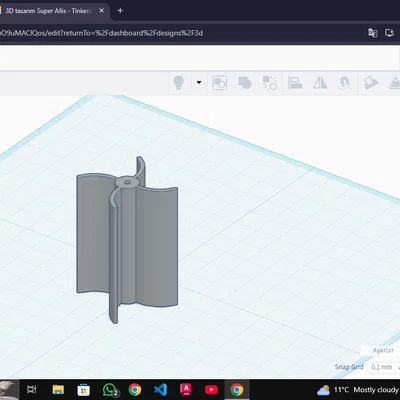400x400 pixels.
Task: Open Visual Studio Code from the taskbar
Action: (160, 389)
